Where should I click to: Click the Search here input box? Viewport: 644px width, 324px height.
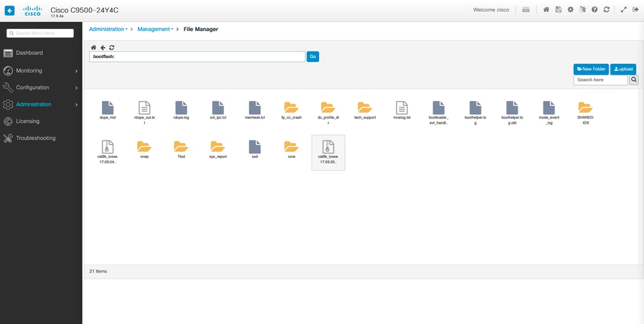(600, 80)
